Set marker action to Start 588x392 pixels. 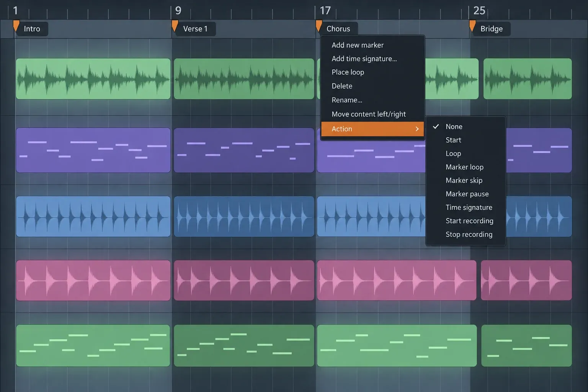coord(465,140)
